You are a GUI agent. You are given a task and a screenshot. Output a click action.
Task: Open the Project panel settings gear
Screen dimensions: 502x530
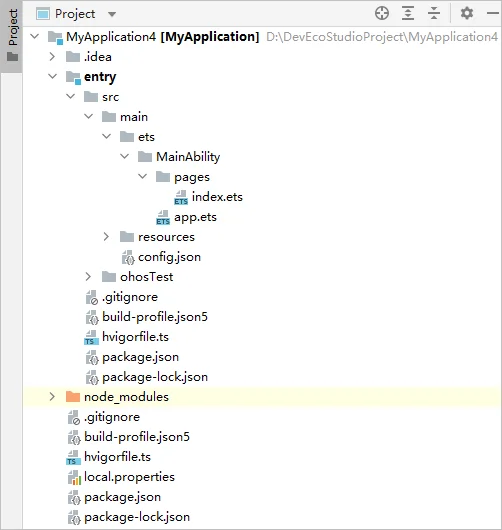[467, 14]
